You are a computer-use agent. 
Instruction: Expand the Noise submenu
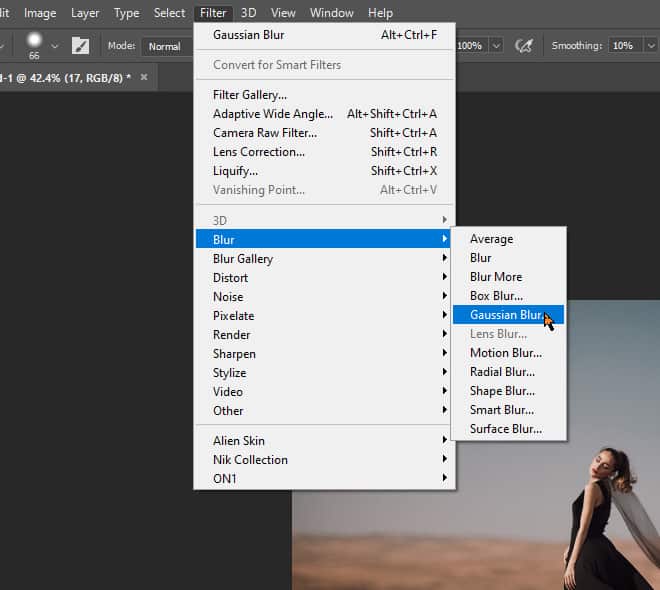pos(325,297)
